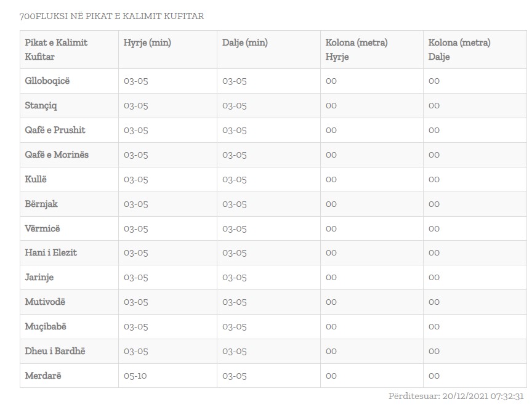Select the Qafë e Prushit row name
Viewport: 532px width, 415px height.
pos(55,131)
